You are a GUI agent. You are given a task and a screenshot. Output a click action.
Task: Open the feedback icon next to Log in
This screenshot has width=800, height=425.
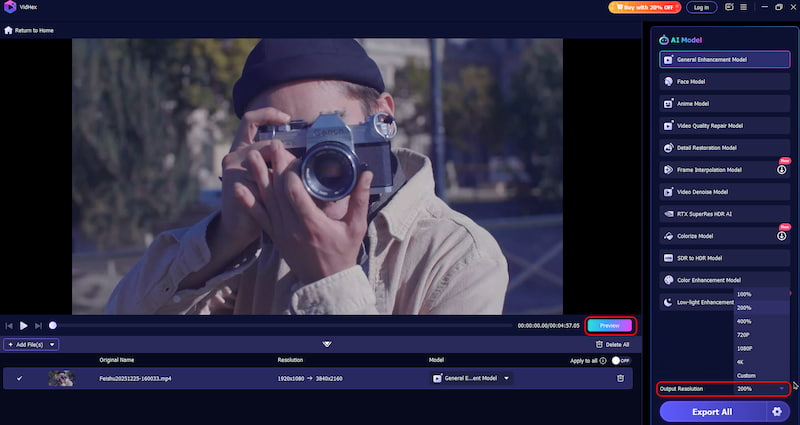729,7
